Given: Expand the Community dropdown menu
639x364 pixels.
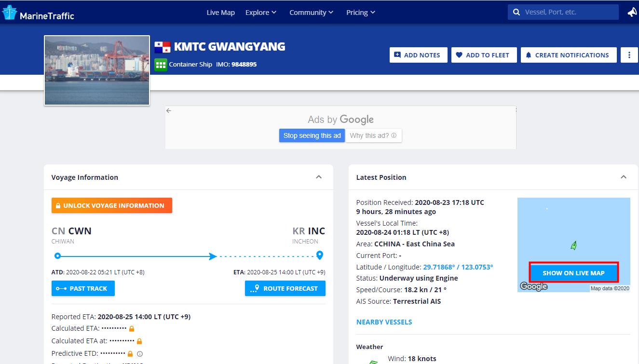Looking at the screenshot, I should pyautogui.click(x=311, y=13).
